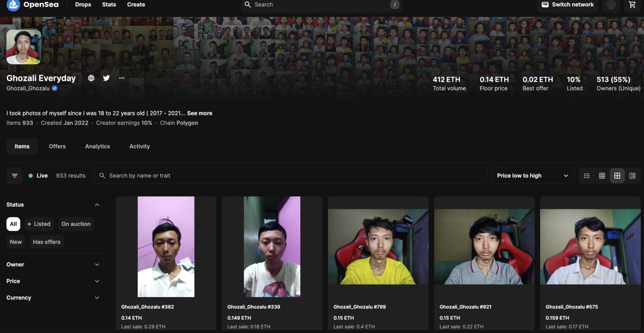Open the three-dots more options menu
This screenshot has height=333, width=644.
(121, 78)
